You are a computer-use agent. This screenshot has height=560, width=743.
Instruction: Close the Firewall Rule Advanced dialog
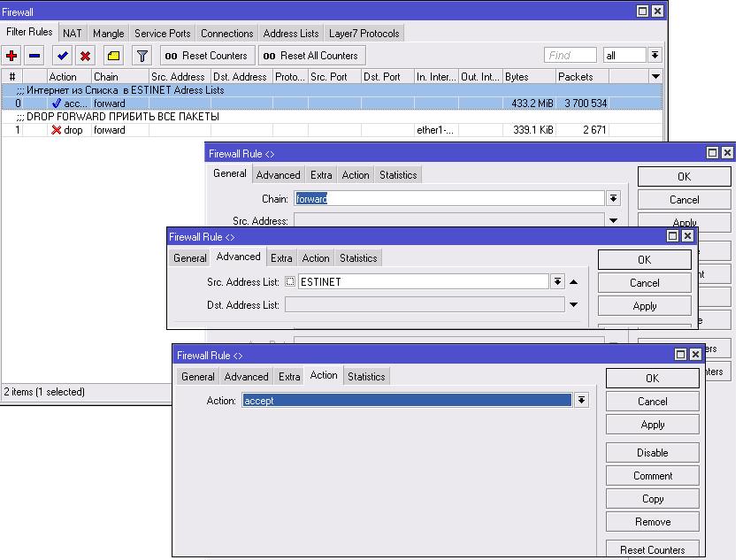pyautogui.click(x=687, y=236)
